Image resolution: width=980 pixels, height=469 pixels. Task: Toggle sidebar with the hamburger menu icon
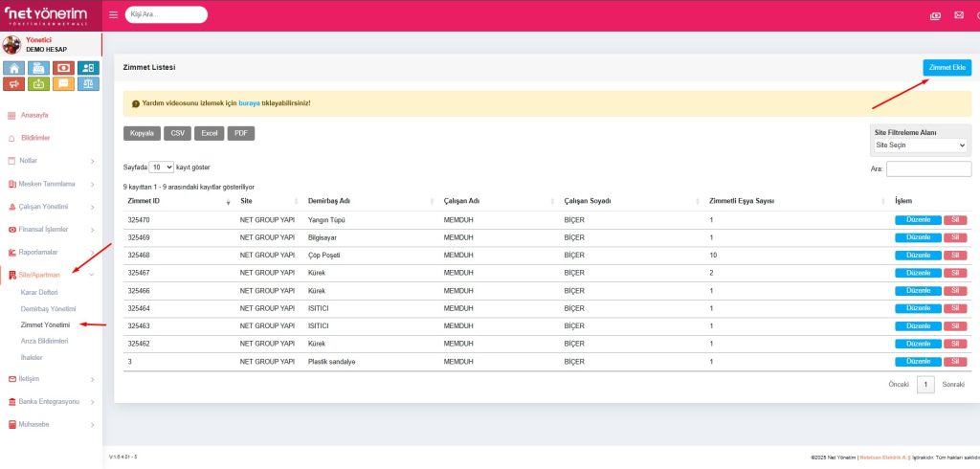(x=113, y=15)
